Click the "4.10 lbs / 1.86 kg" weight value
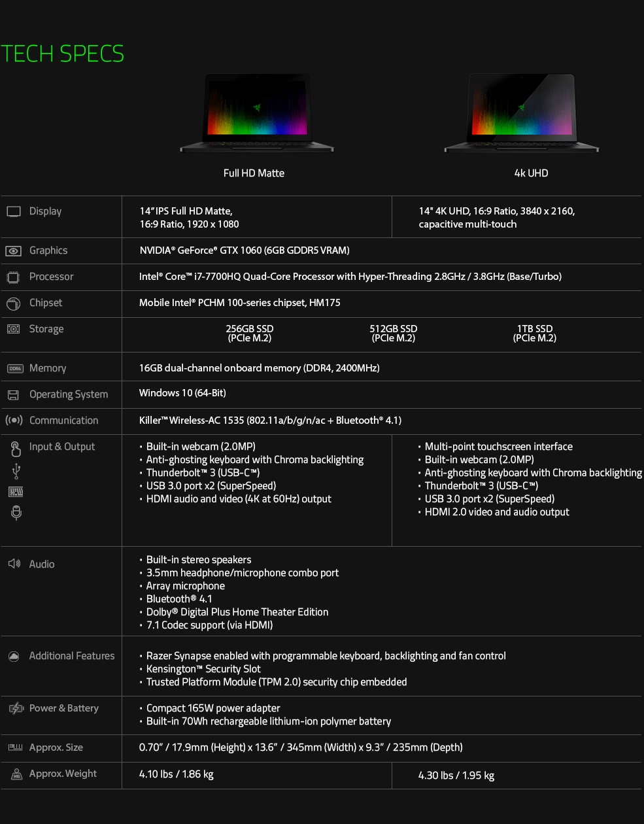This screenshot has width=644, height=824. (177, 774)
